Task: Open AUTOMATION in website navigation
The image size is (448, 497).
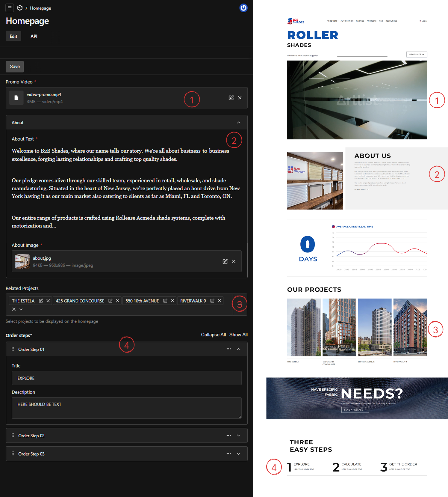Action: tap(347, 21)
